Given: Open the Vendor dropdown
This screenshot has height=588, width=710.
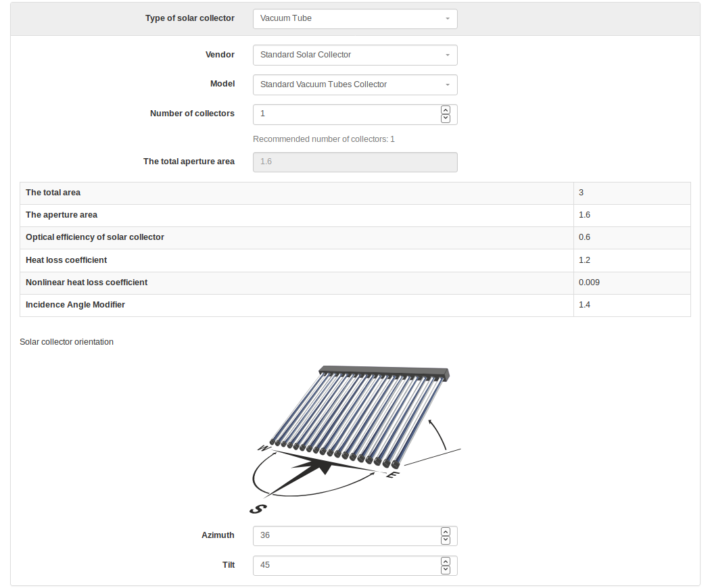Looking at the screenshot, I should (355, 55).
